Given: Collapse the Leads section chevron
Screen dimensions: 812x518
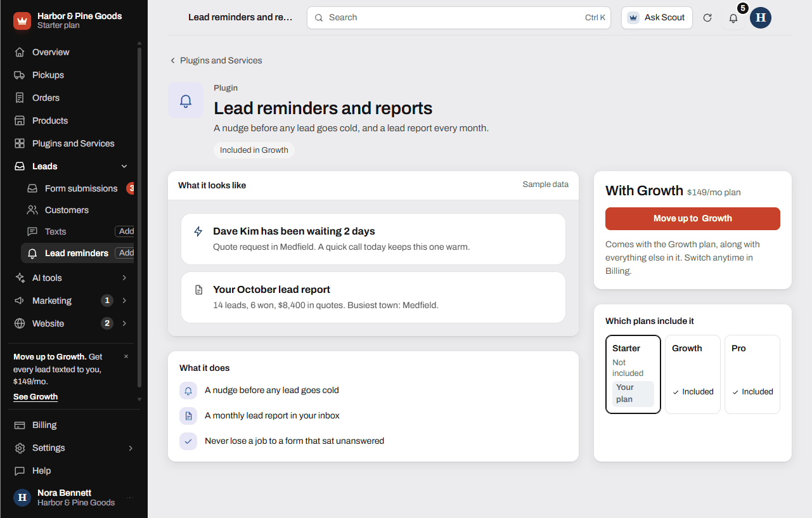Looking at the screenshot, I should 124,166.
